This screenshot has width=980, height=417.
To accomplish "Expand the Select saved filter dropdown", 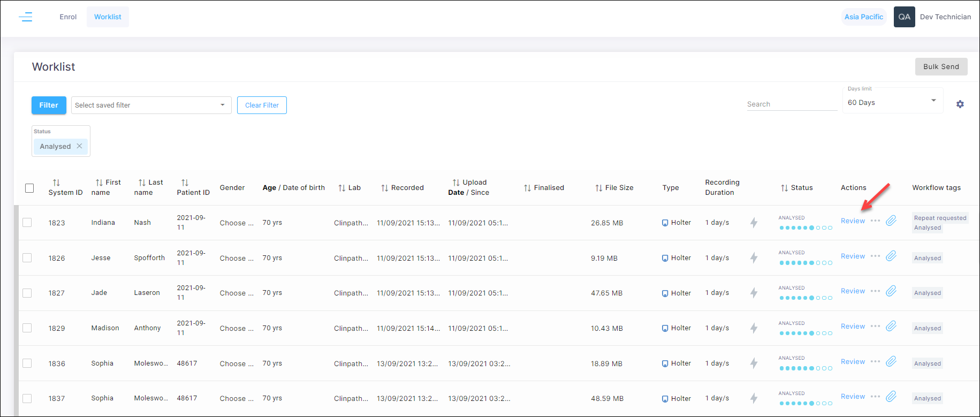I will tap(151, 105).
